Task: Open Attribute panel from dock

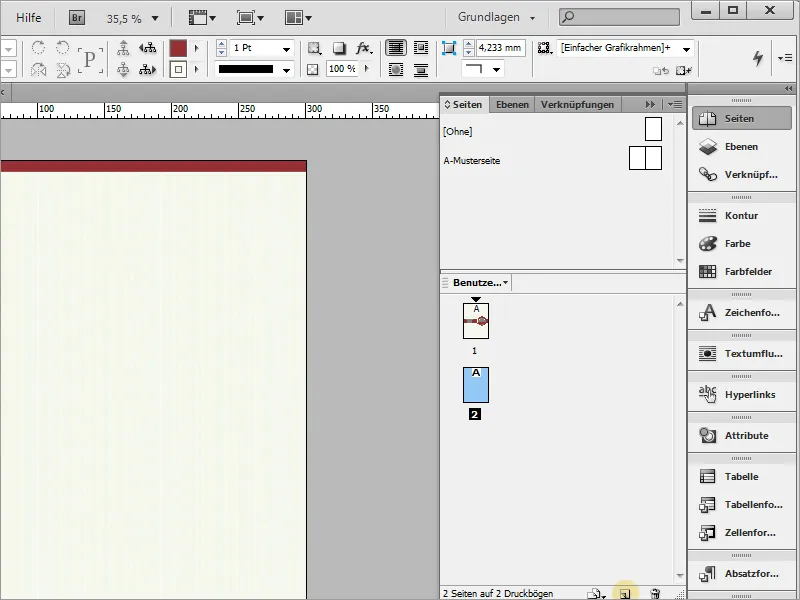Action: [x=741, y=435]
